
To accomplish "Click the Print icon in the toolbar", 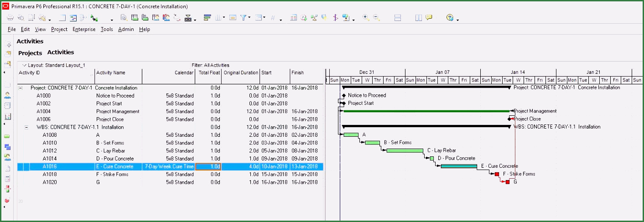I will tap(10, 18).
